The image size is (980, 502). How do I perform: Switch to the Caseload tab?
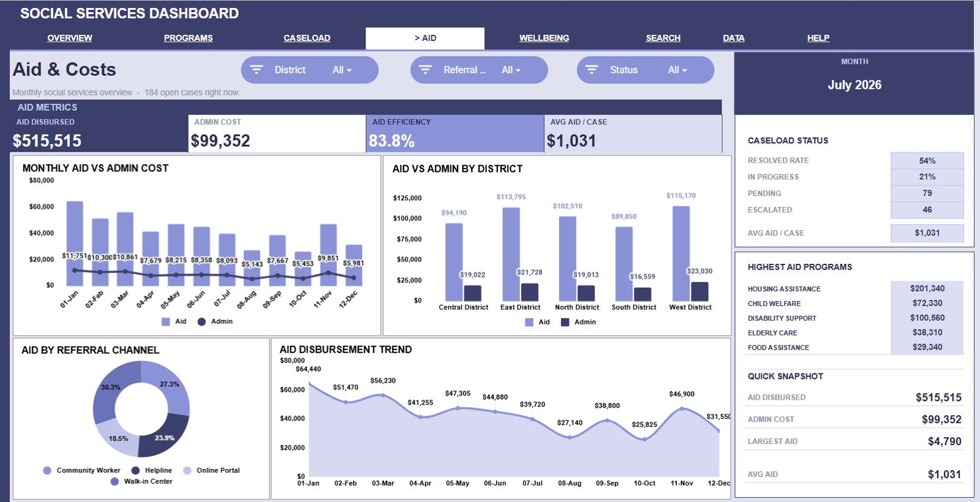click(x=307, y=38)
